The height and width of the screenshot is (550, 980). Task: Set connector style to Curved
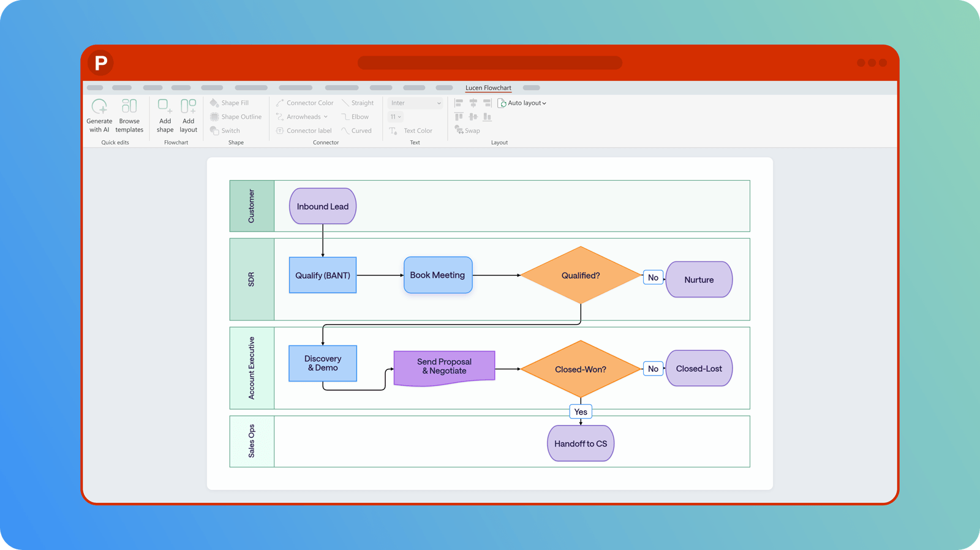point(356,130)
